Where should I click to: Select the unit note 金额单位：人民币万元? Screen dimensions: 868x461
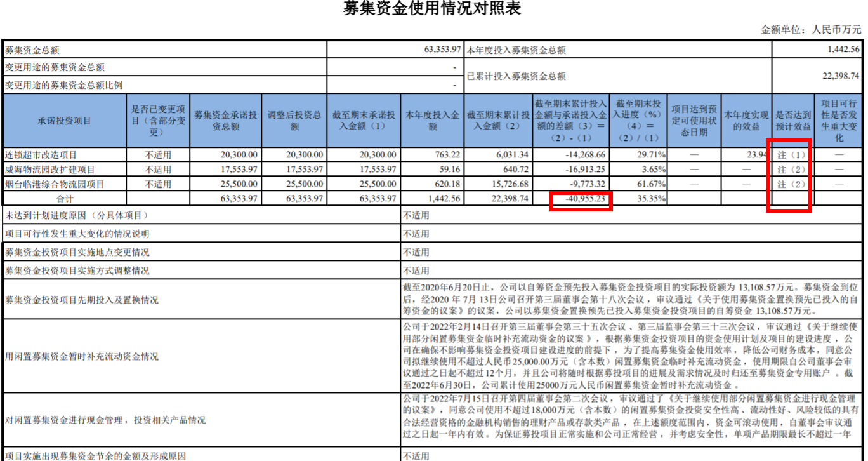[812, 29]
